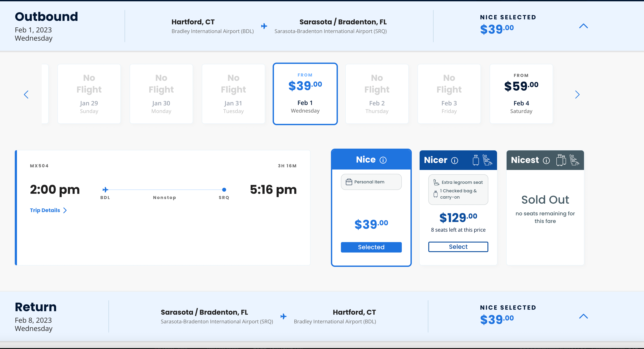Click the Nicer fare info icon
The image size is (644, 349).
click(454, 160)
